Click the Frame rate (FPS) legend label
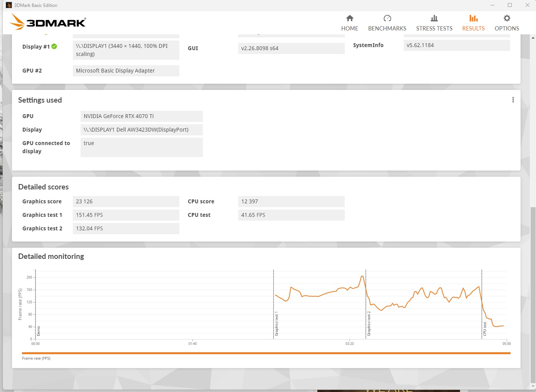Screen dimensions: 536x392 pyautogui.click(x=36, y=358)
